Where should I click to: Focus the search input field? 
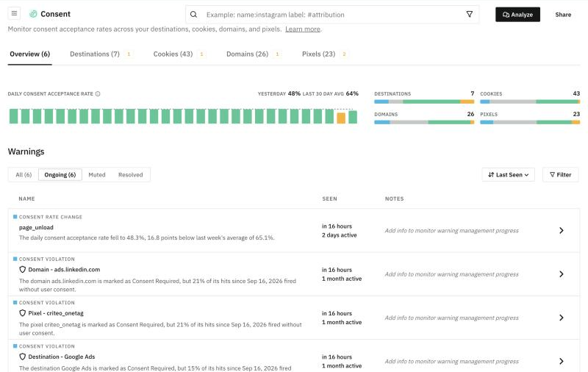click(x=332, y=15)
